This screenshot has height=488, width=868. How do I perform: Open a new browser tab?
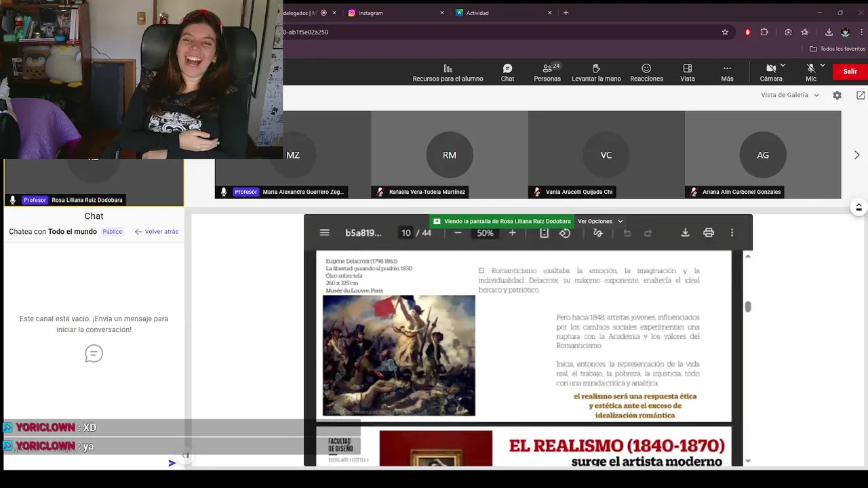[566, 13]
